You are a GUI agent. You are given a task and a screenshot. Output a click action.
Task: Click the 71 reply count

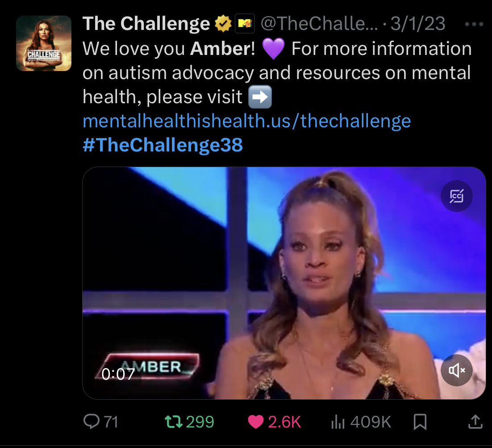coord(111,422)
